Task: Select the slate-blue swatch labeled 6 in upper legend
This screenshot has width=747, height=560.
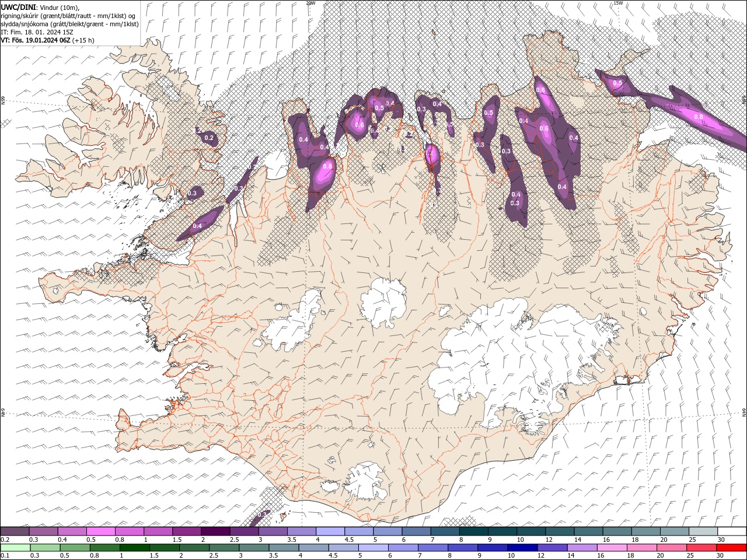Action: click(417, 531)
